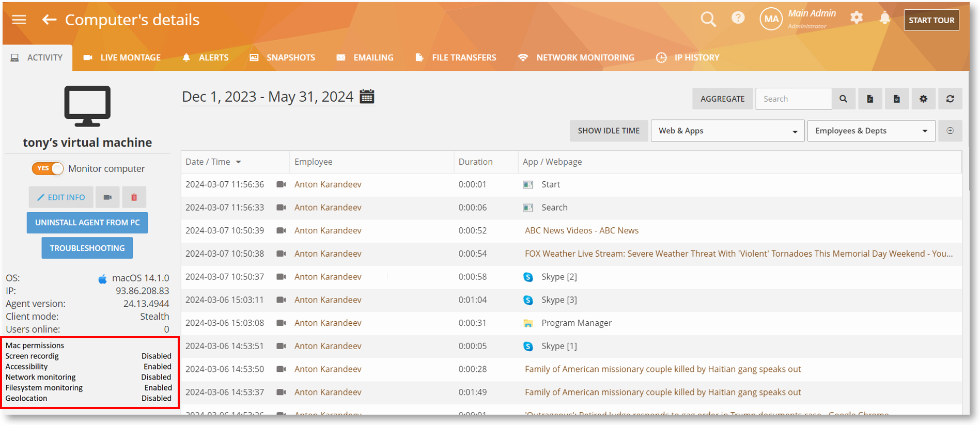The width and height of the screenshot is (980, 425).
Task: Open video recording for 11:56:36 Start entry
Action: pyautogui.click(x=281, y=184)
